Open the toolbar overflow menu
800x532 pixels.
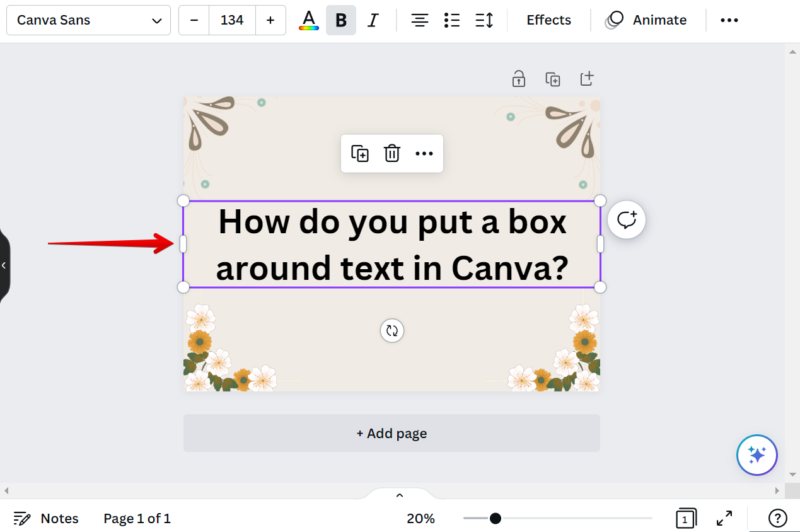[729, 20]
